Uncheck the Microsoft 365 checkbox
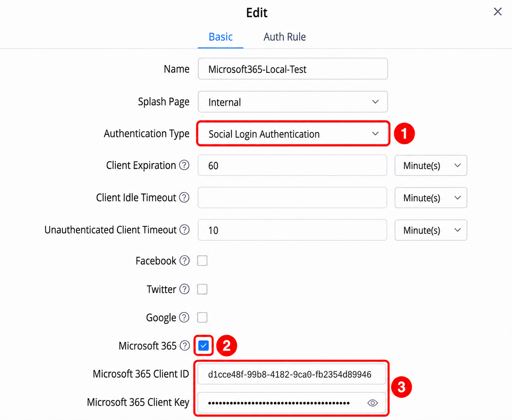This screenshot has width=512, height=420. [204, 346]
